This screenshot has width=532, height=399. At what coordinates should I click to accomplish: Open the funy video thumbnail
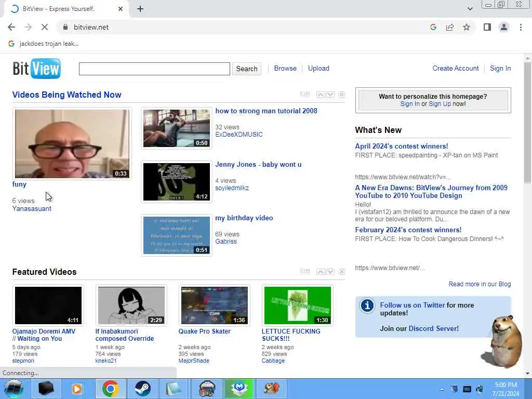click(72, 143)
